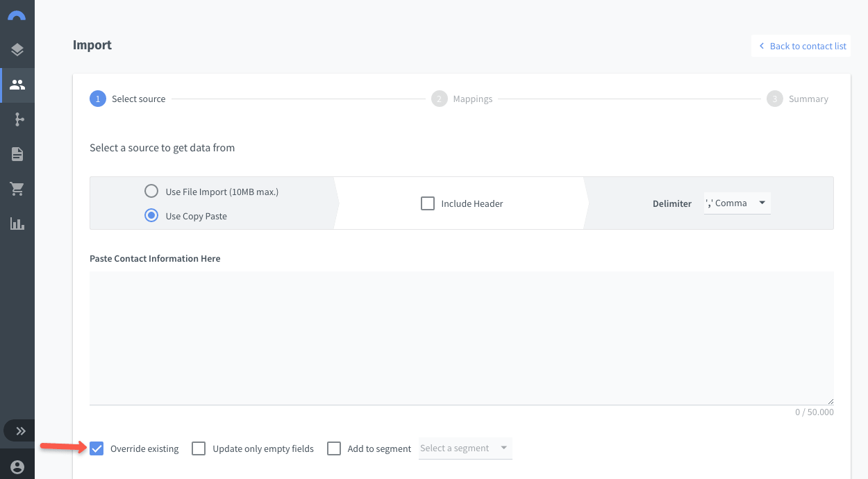The height and width of the screenshot is (479, 868).
Task: Open the Delimiter Comma dropdown
Action: [737, 203]
